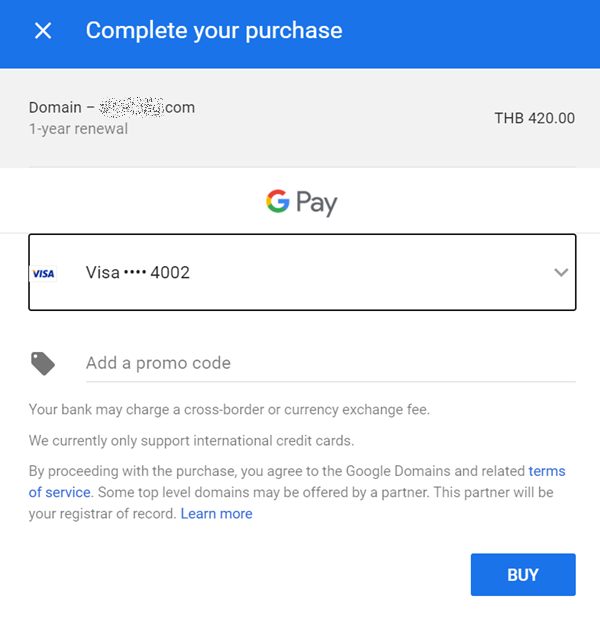Image resolution: width=600 pixels, height=624 pixels.
Task: Click the Visa card logo icon
Action: (x=43, y=273)
